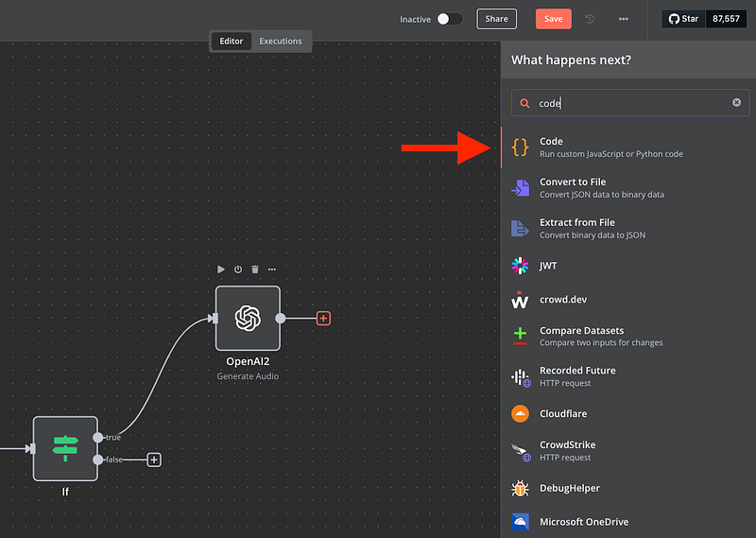Viewport: 756px width, 538px height.
Task: Click the GitHub Star button
Action: (x=684, y=19)
